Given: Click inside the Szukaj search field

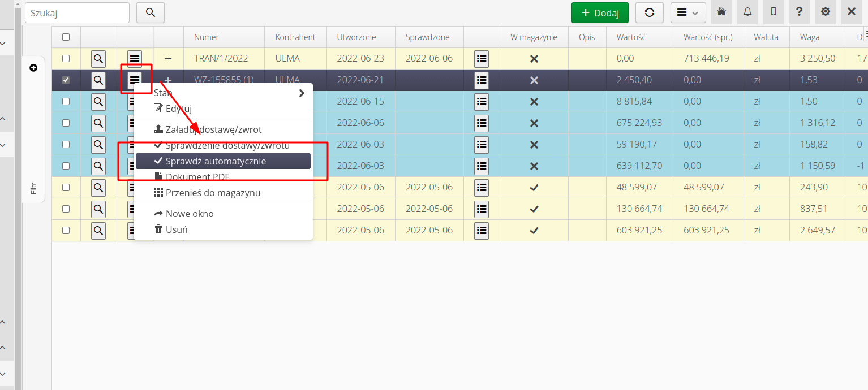Looking at the screenshot, I should (77, 12).
